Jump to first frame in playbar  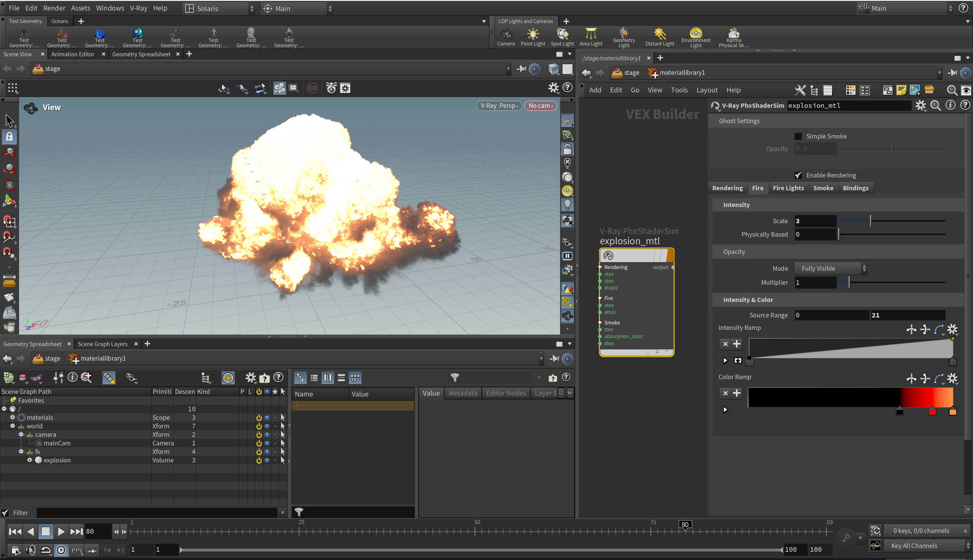click(x=15, y=531)
